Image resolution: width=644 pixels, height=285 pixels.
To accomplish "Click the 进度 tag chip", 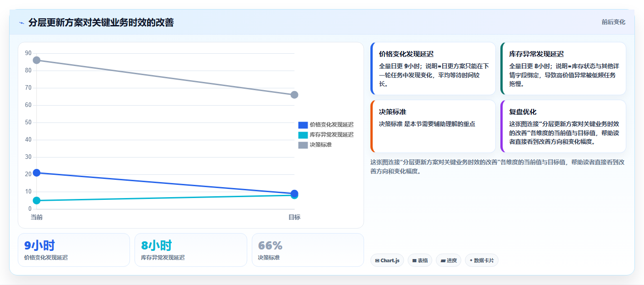I will 449,260.
